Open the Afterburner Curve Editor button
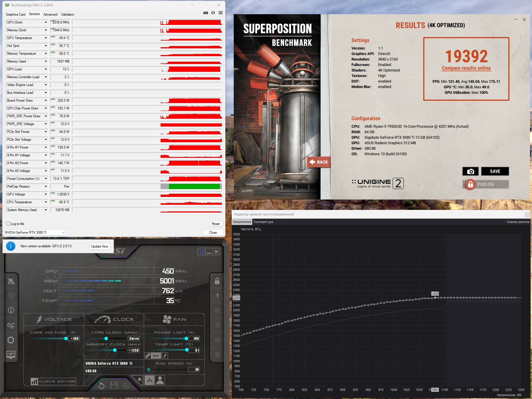This screenshot has width=532, height=399. [x=54, y=381]
